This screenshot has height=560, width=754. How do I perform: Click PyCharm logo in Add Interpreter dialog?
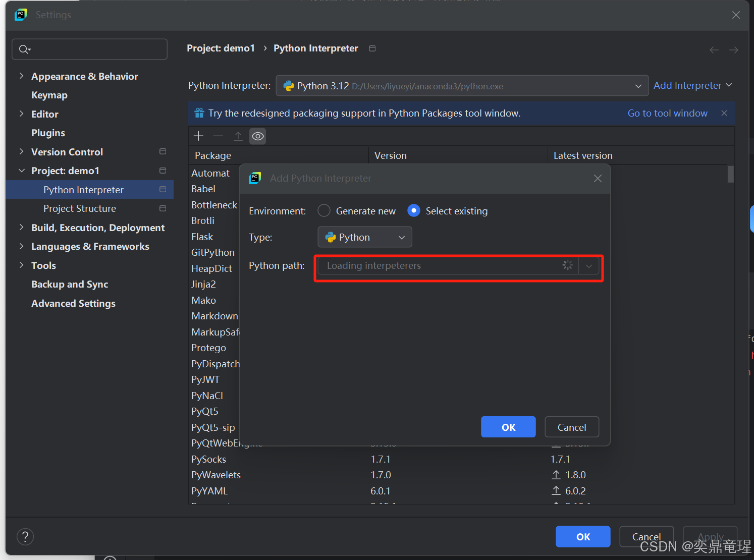(255, 178)
